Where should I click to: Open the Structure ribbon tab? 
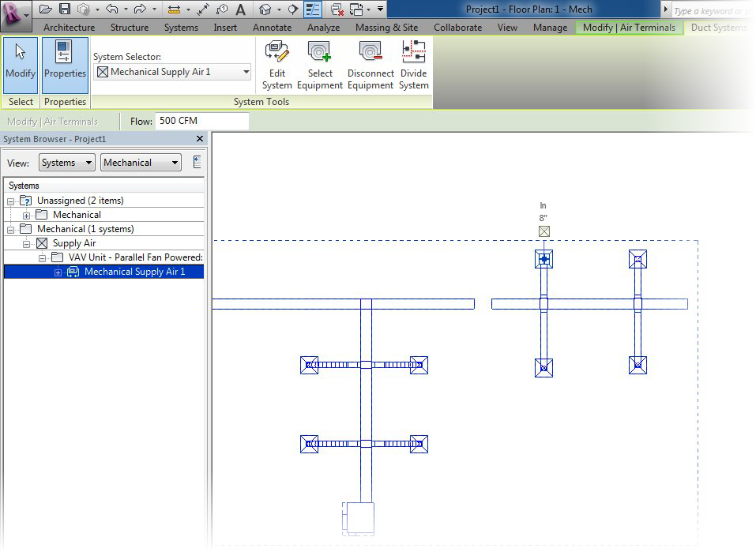130,28
